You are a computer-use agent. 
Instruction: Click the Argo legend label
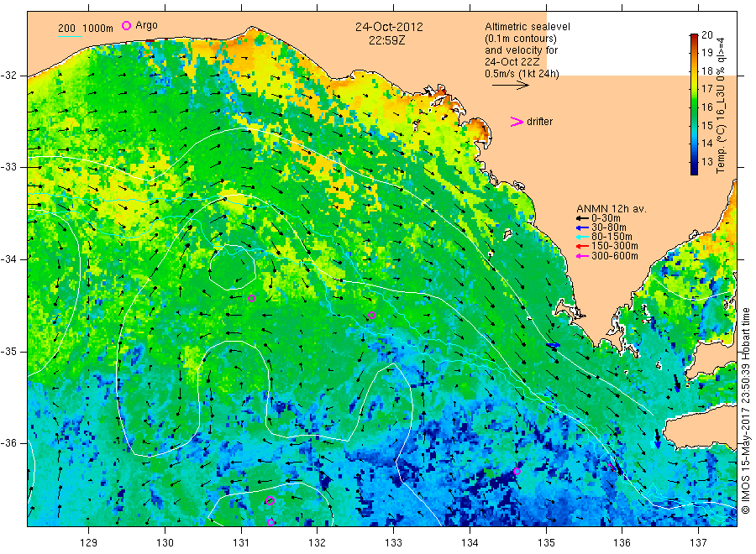point(146,25)
